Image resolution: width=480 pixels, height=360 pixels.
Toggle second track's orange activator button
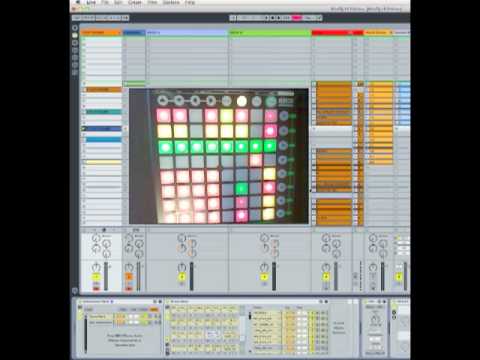click(x=129, y=277)
